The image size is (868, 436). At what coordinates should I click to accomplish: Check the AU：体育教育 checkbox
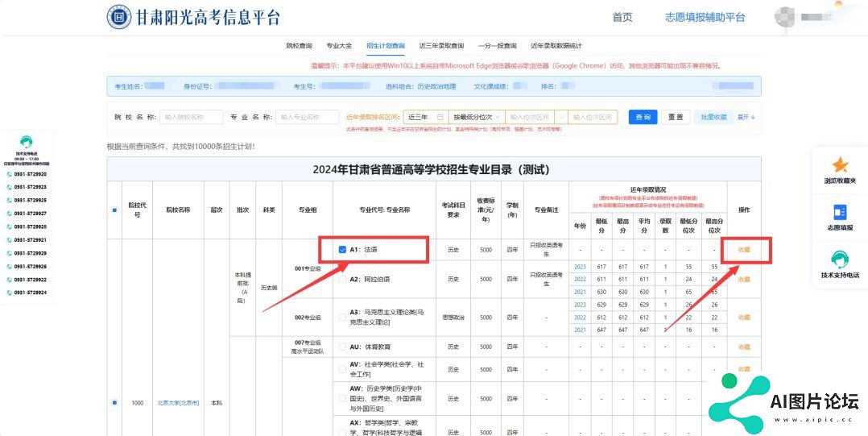click(x=342, y=347)
